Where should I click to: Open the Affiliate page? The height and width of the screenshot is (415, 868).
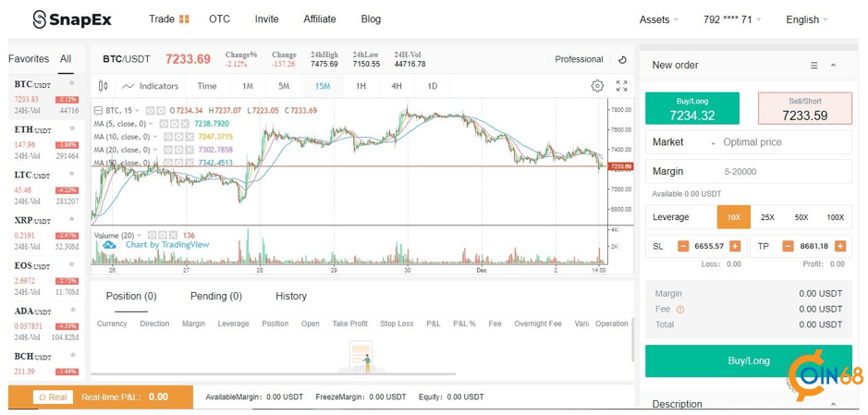coord(320,18)
